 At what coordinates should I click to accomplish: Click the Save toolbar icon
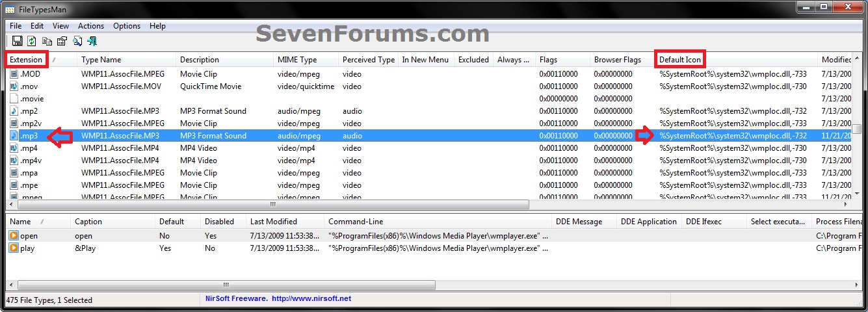18,41
